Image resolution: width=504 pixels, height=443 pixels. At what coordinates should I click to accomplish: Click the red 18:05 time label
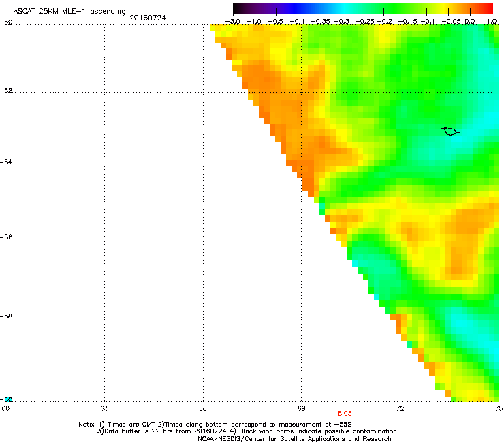[343, 414]
